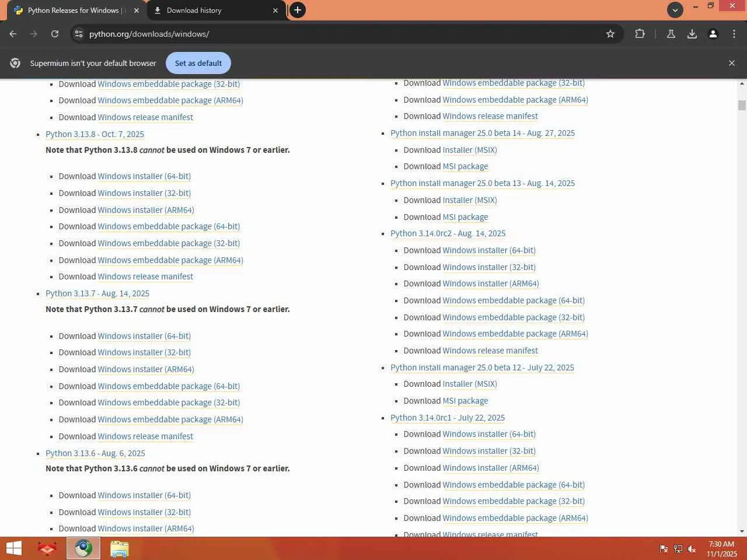Download Python 3.13.8 embeddable package (64-bit)

pos(169,226)
